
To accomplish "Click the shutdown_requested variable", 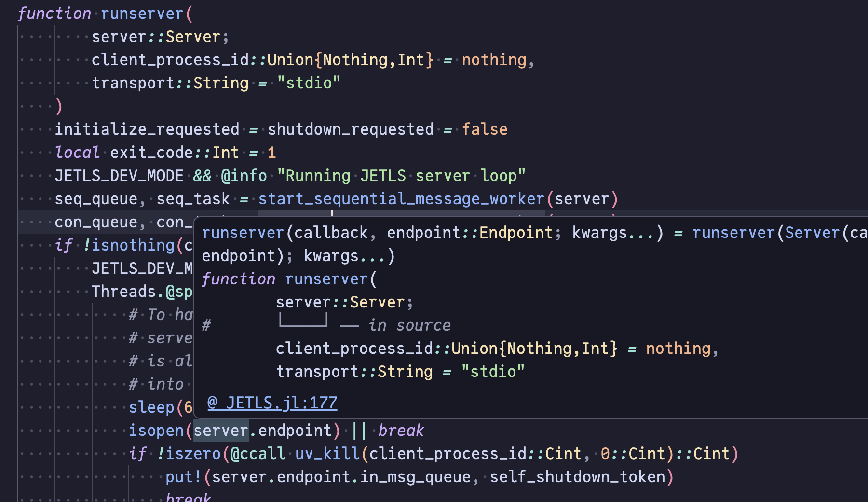I will click(x=351, y=129).
